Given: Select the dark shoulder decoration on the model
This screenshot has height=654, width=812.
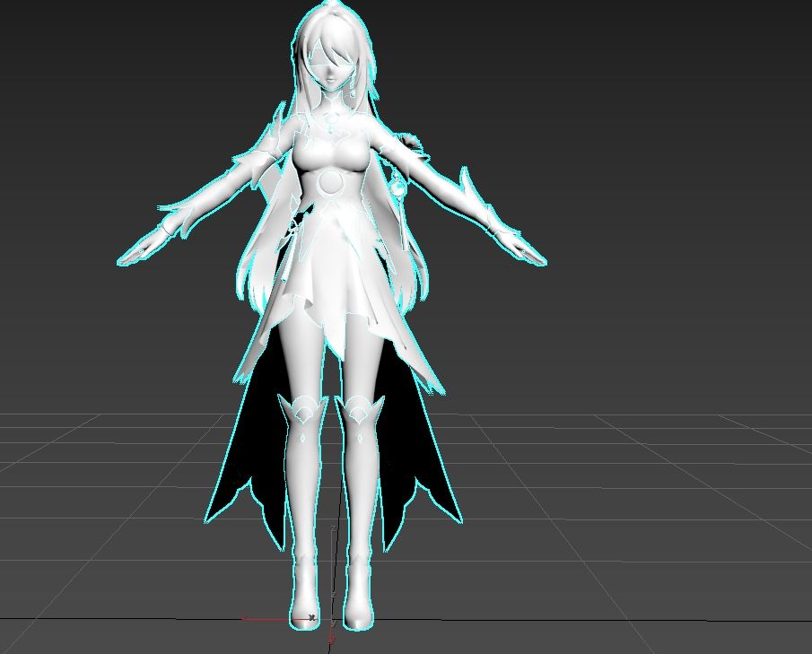Looking at the screenshot, I should tap(411, 142).
